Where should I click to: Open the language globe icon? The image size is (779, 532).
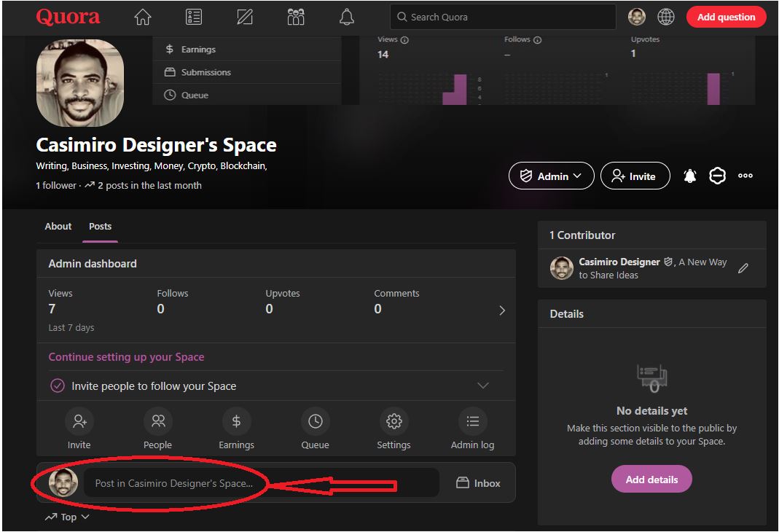(666, 17)
